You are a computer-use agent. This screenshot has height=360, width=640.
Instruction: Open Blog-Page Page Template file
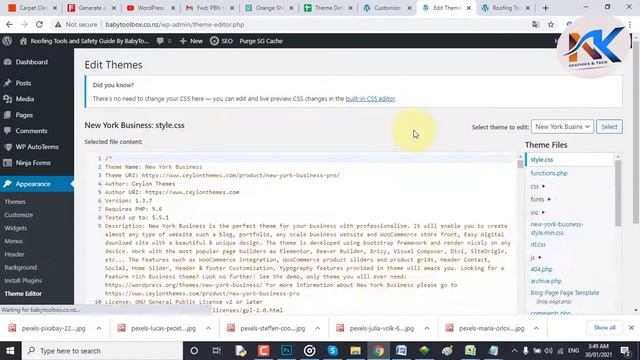click(x=565, y=293)
